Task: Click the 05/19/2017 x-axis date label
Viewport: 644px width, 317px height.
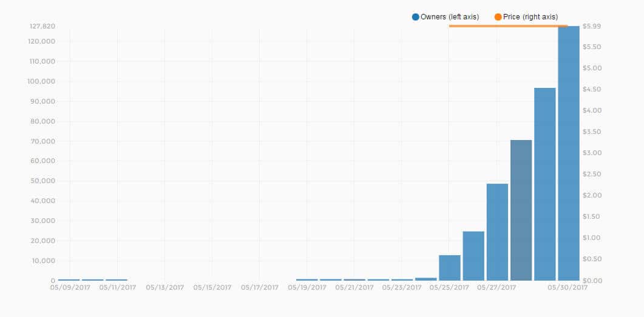Action: tap(307, 287)
